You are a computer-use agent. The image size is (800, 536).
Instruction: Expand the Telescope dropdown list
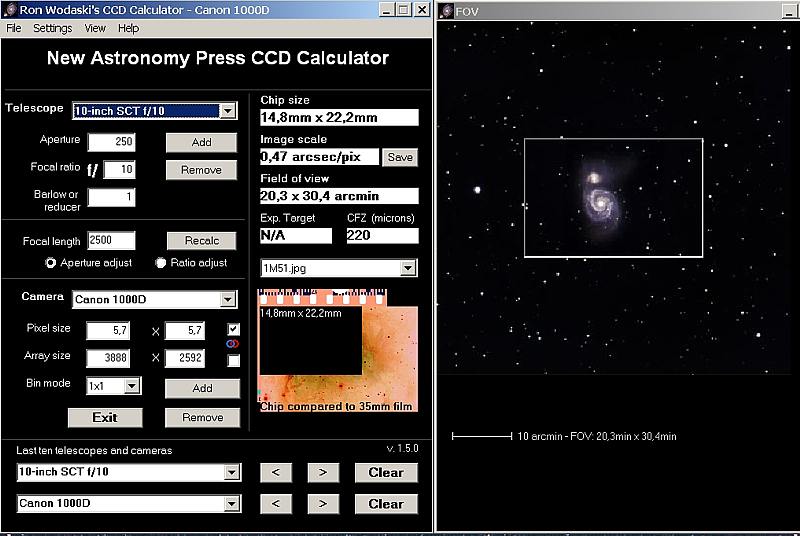click(228, 111)
